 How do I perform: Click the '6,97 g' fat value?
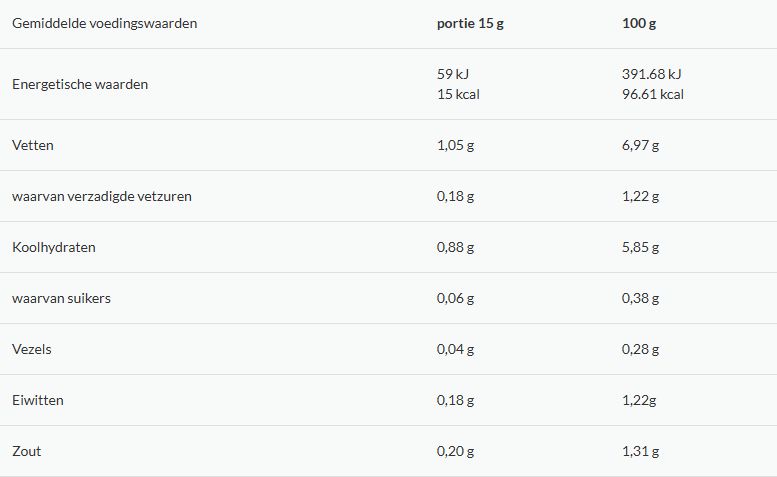[x=640, y=146]
